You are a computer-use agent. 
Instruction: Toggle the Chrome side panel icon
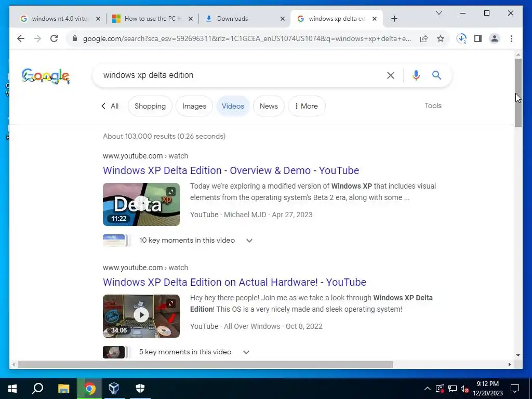(478, 38)
